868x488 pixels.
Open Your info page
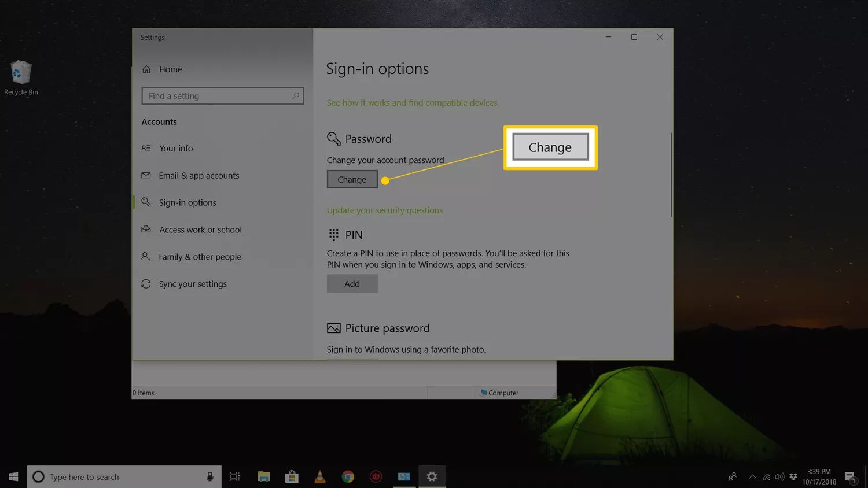[176, 149]
